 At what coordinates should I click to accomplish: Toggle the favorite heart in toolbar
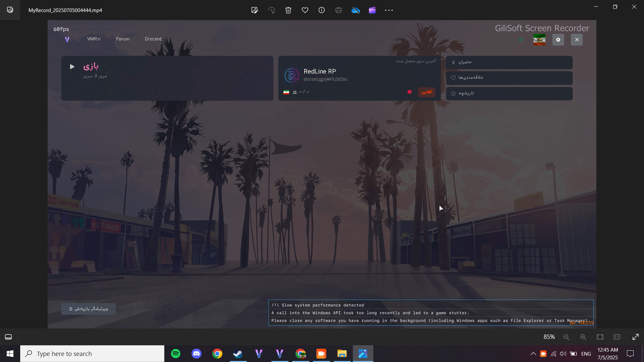point(305,10)
